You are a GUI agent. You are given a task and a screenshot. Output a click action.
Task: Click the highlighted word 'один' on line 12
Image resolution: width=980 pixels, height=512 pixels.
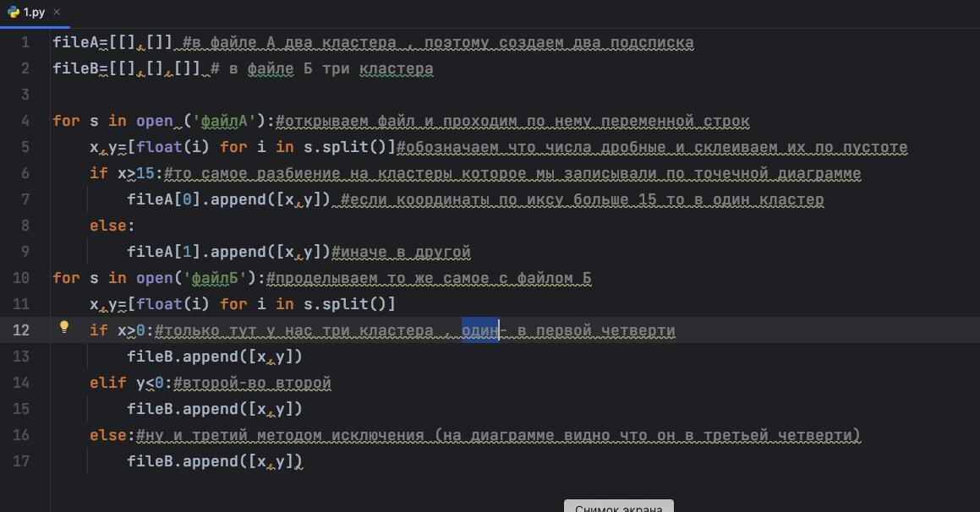point(480,330)
